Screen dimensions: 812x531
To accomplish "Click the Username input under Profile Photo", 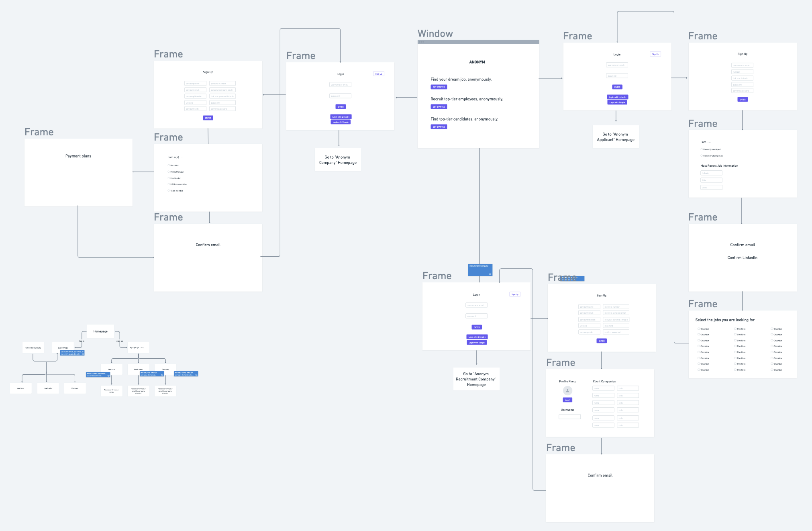I will 569,417.
